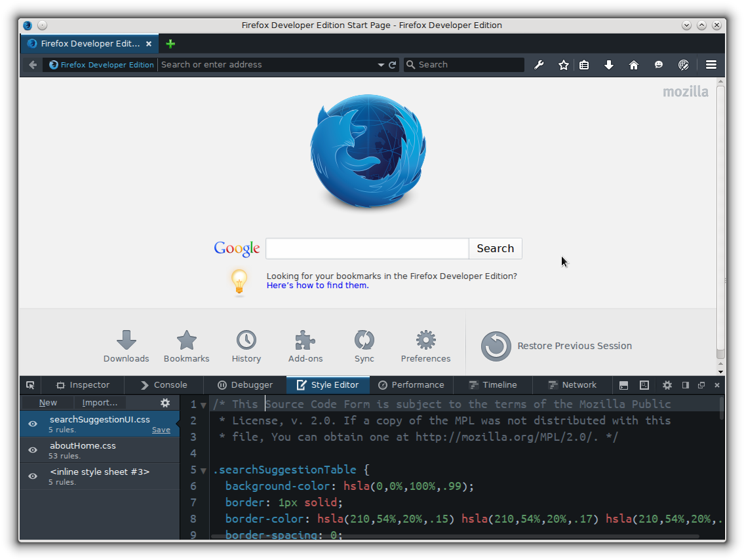The width and height of the screenshot is (744, 560).
Task: Click "5 rules." under searchSuggestionUI.css
Action: (x=62, y=430)
